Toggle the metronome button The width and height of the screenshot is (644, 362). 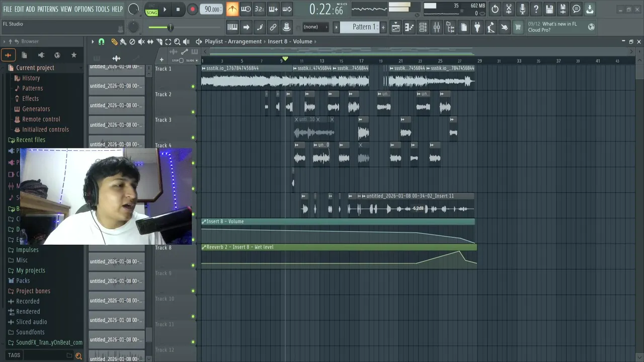[x=232, y=9]
